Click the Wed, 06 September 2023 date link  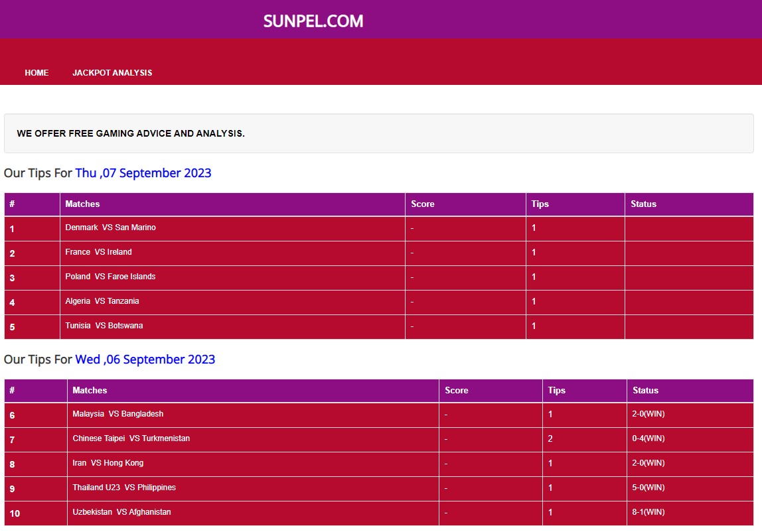pos(145,360)
